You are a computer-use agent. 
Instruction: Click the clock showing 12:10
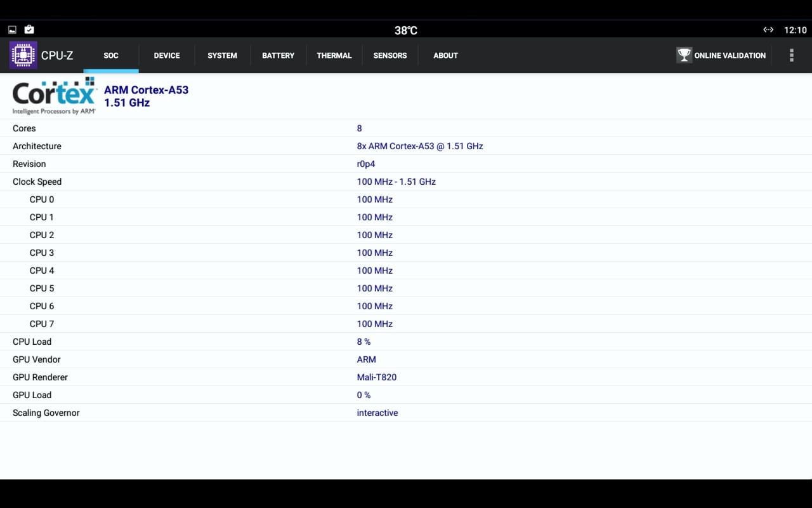tap(795, 29)
